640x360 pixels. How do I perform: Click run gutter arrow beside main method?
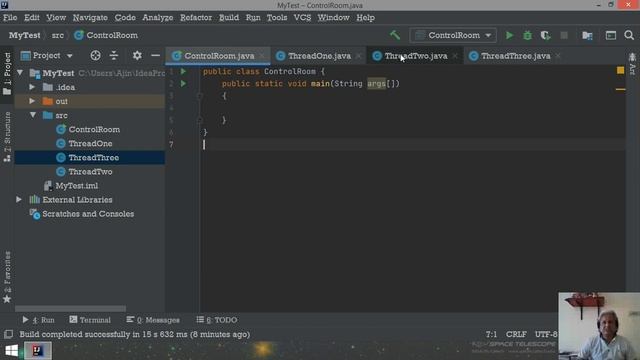click(x=183, y=84)
